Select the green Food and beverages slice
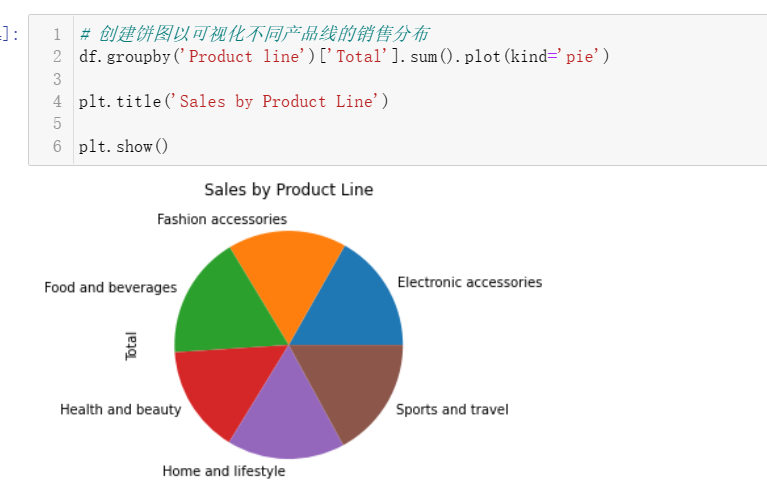The height and width of the screenshot is (504, 767). 218,305
